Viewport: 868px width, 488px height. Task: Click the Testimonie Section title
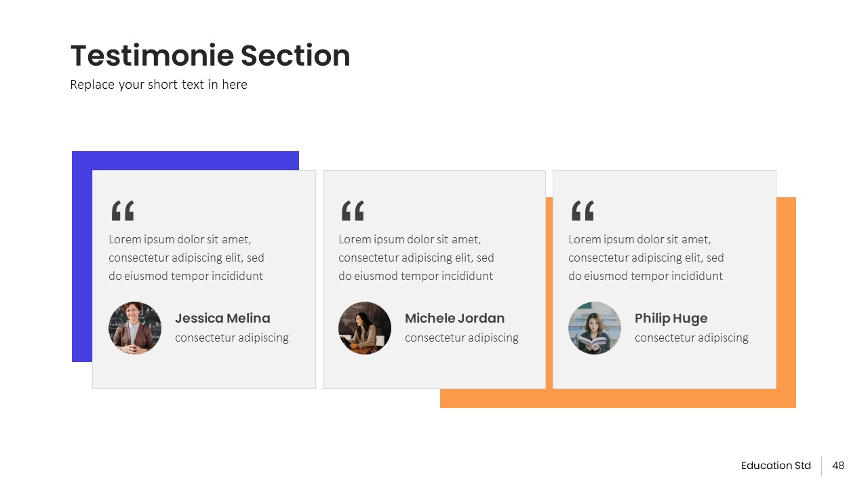pos(210,56)
